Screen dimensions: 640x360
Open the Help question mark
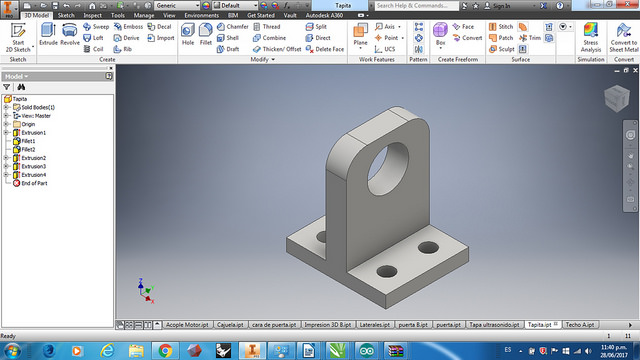click(560, 6)
